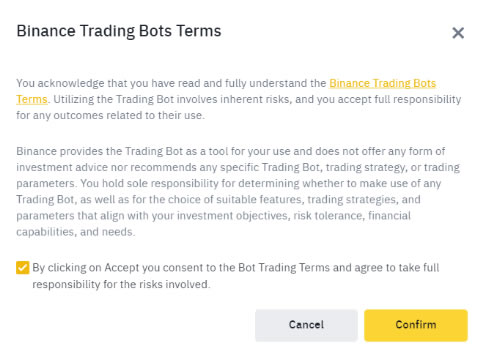Click the "By clicking on Accept" consent label
The image size is (500, 360).
(236, 276)
